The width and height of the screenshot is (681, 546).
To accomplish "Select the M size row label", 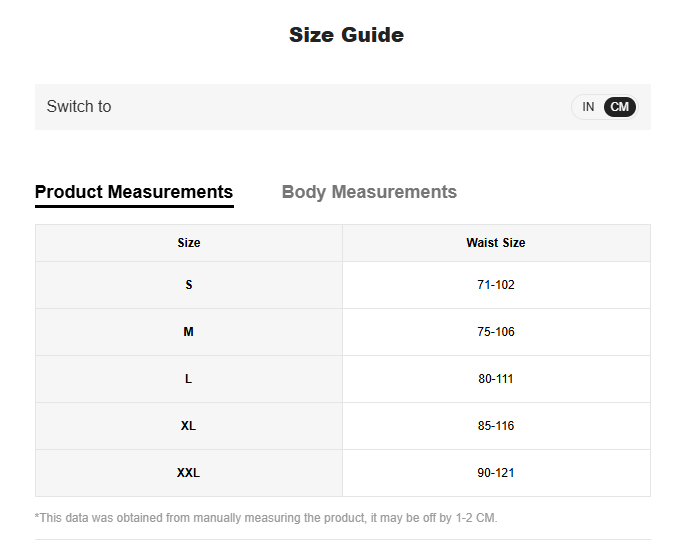I will [x=188, y=332].
